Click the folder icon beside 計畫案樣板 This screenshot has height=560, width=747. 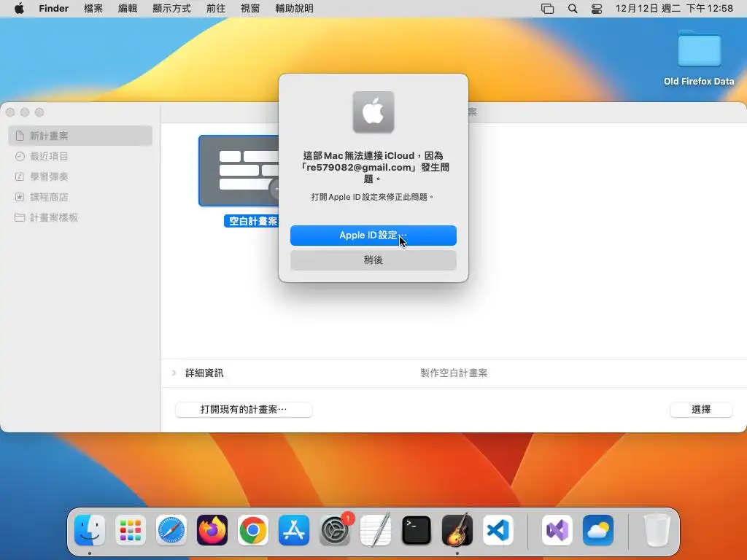(20, 217)
